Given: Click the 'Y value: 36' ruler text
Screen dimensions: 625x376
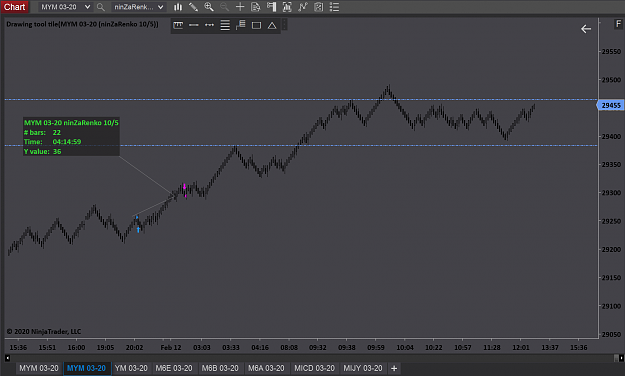Looking at the screenshot, I should [42, 152].
